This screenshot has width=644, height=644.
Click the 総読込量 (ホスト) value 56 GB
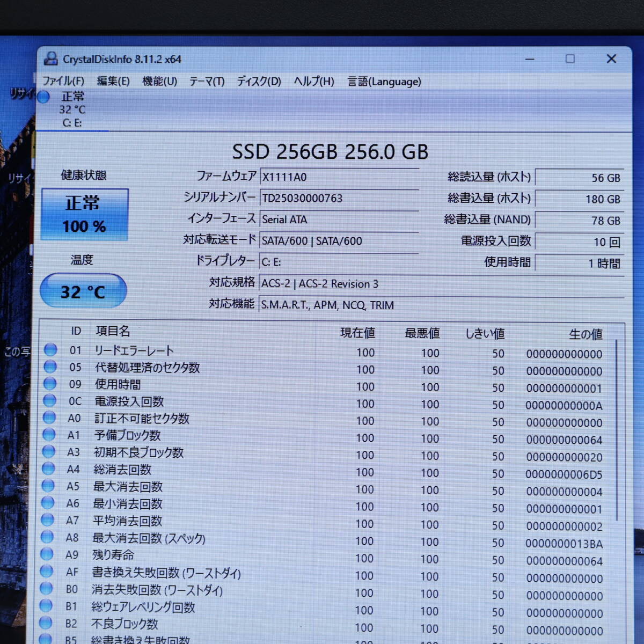coord(580,178)
